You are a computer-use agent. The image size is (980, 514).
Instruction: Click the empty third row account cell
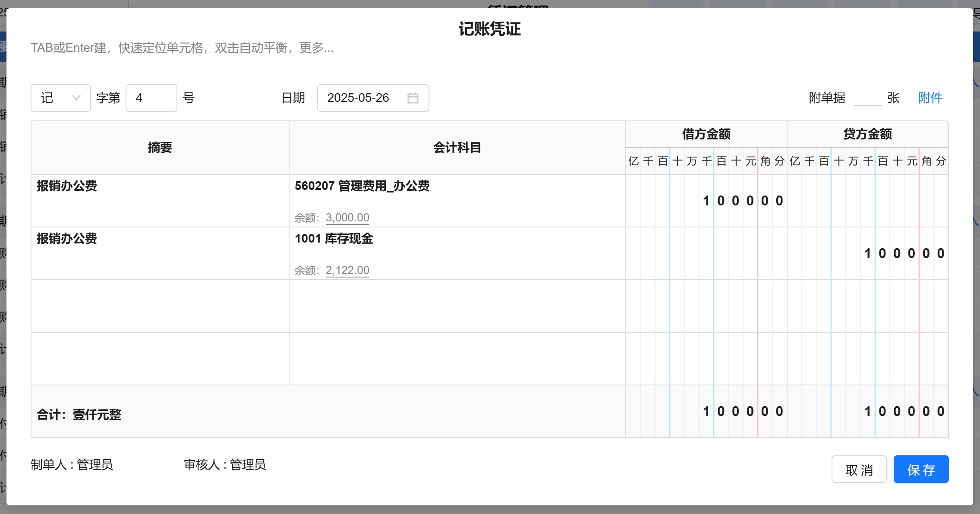pyautogui.click(x=457, y=306)
